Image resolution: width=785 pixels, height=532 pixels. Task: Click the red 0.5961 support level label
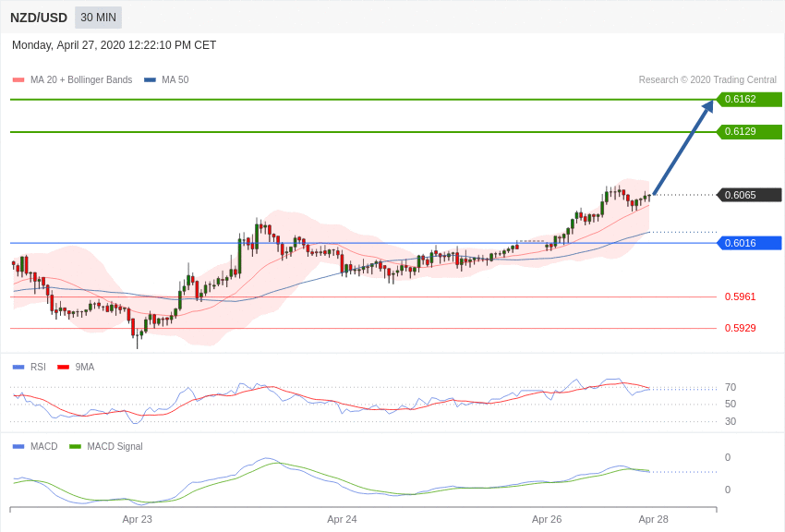pyautogui.click(x=740, y=296)
